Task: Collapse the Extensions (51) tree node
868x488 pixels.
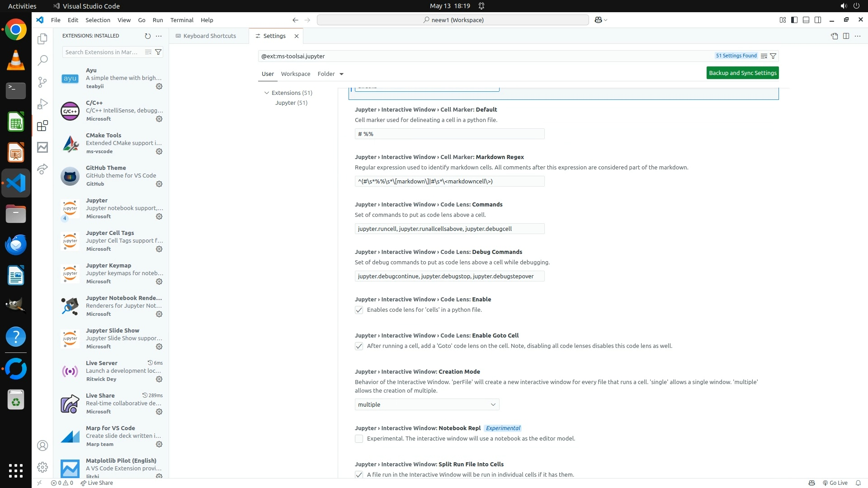Action: 267,93
